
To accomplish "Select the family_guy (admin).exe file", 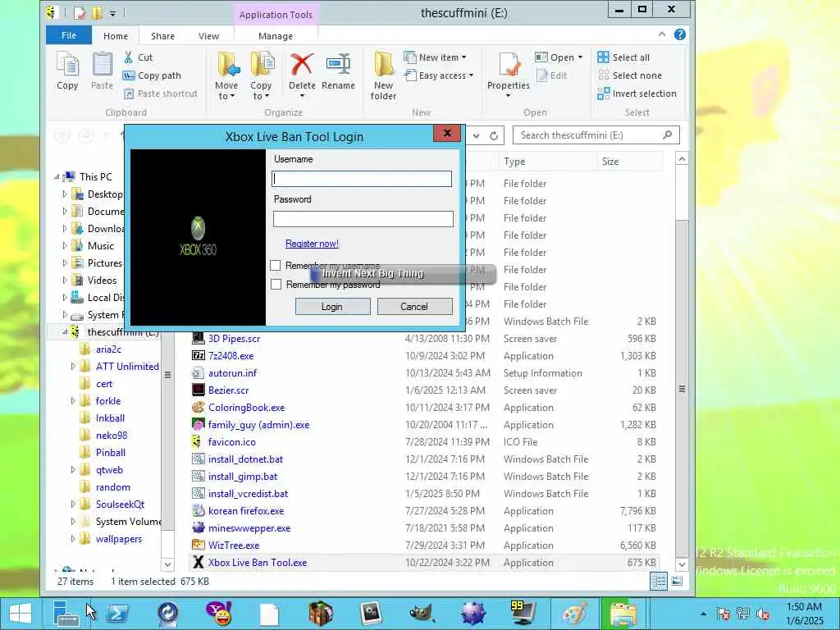I will coord(258,425).
